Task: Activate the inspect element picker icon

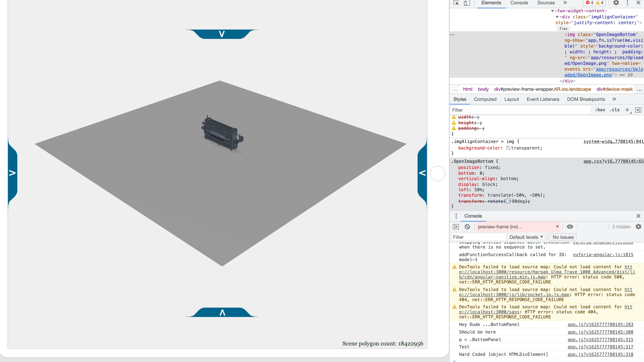Action: coord(456,3)
